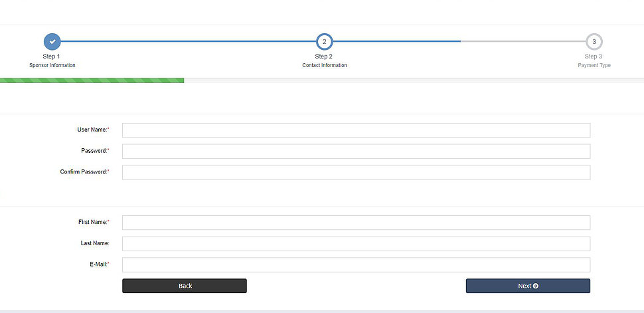Select the Payment Type step label

[594, 65]
